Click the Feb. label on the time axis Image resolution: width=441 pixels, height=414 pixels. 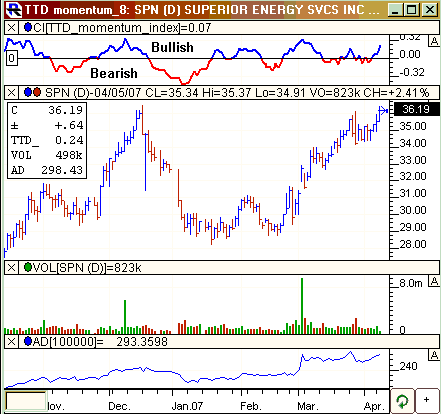point(251,406)
